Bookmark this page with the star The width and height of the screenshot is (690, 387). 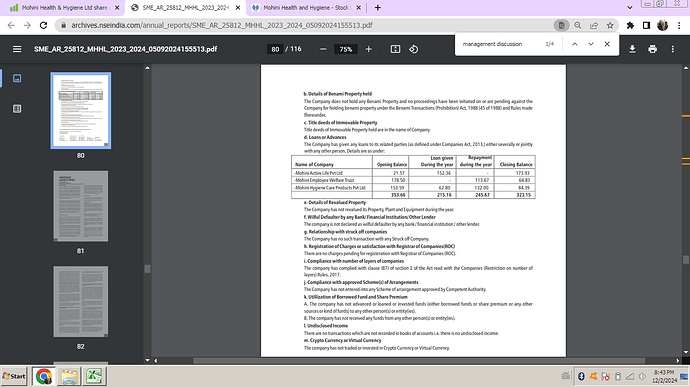(x=610, y=25)
